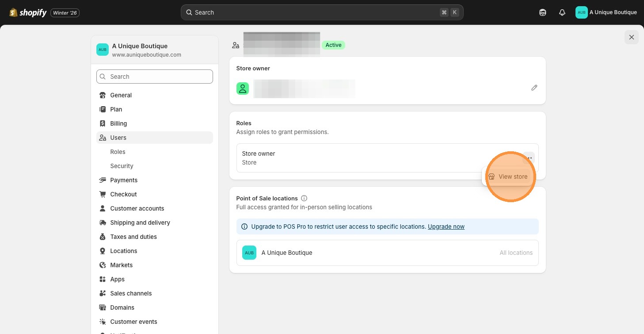Follow the Upgrade now link
Screen dimensions: 644x334
point(446,227)
